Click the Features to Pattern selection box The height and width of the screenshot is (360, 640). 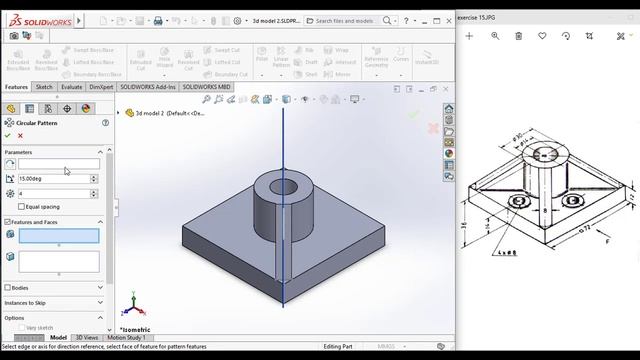[59, 236]
